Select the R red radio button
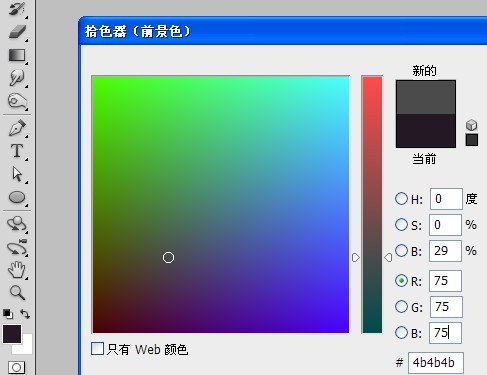This screenshot has width=487, height=375. pyautogui.click(x=401, y=281)
